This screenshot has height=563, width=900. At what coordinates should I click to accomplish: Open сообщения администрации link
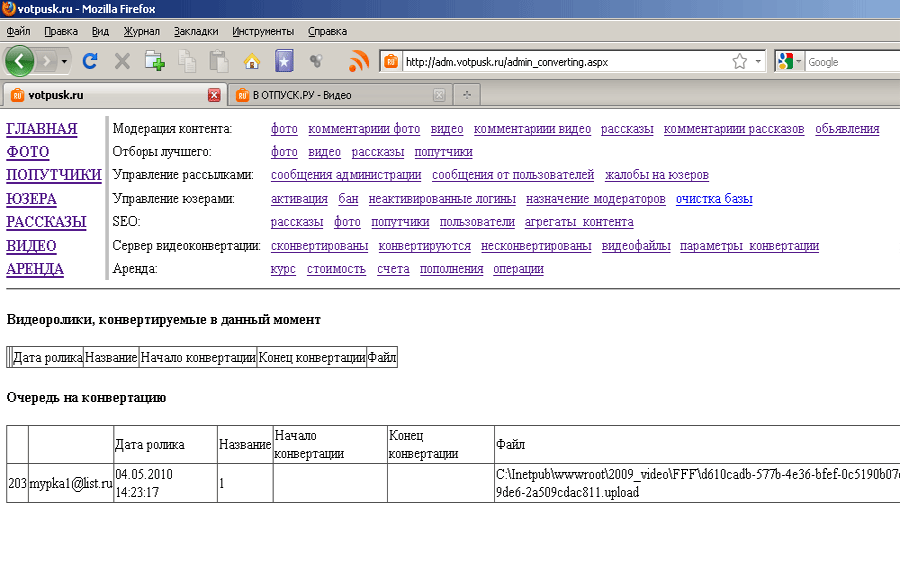coord(346,175)
